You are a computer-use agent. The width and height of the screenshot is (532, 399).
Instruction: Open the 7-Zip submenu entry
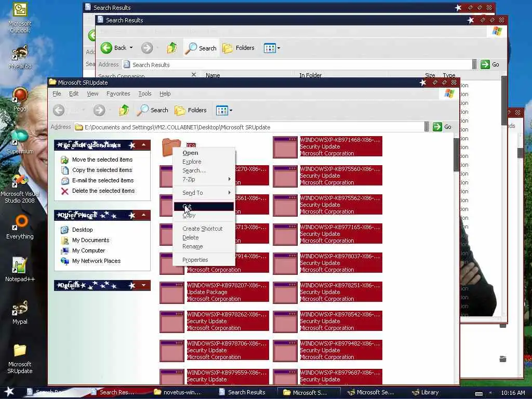(204, 179)
